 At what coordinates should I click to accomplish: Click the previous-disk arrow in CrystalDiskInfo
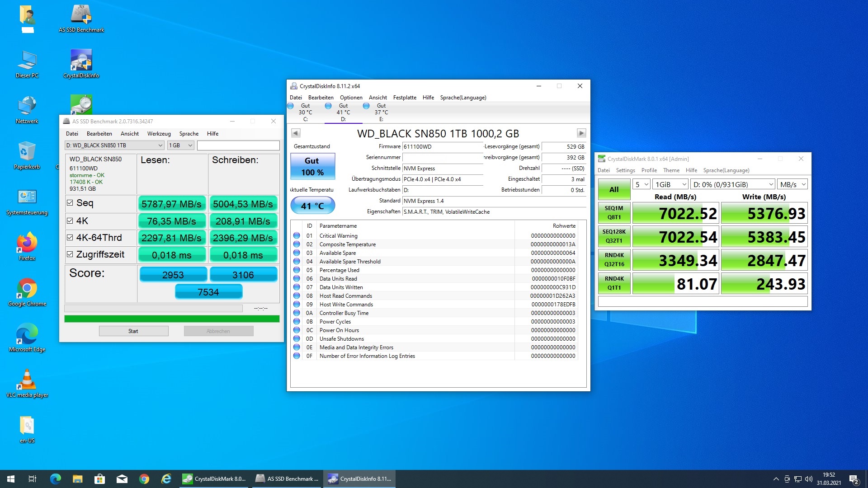[x=296, y=133]
